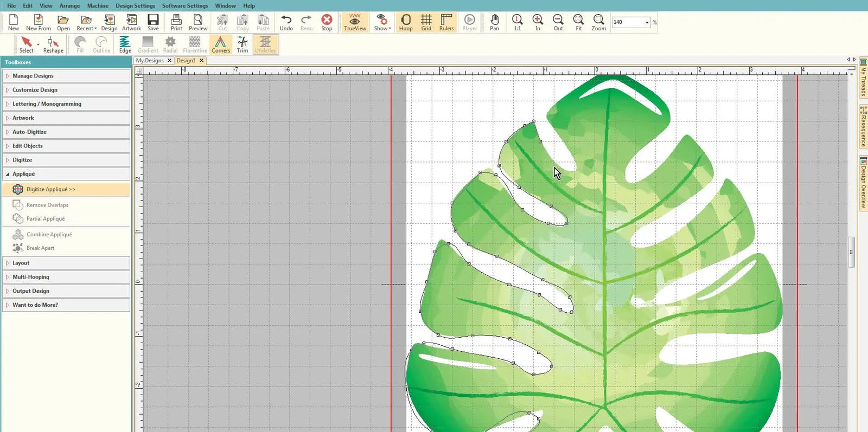Click the New From icon
Screen dimensions: 868x432
coord(39,22)
